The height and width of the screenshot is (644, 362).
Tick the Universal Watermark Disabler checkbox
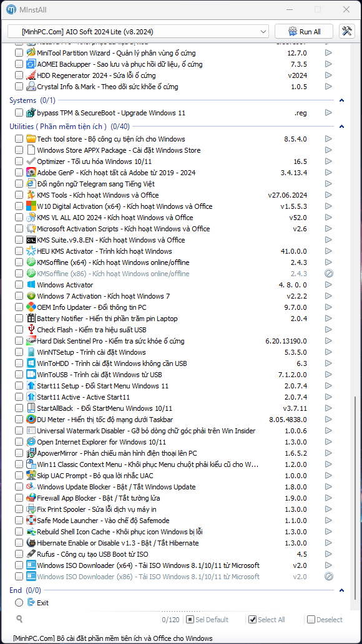(x=19, y=431)
